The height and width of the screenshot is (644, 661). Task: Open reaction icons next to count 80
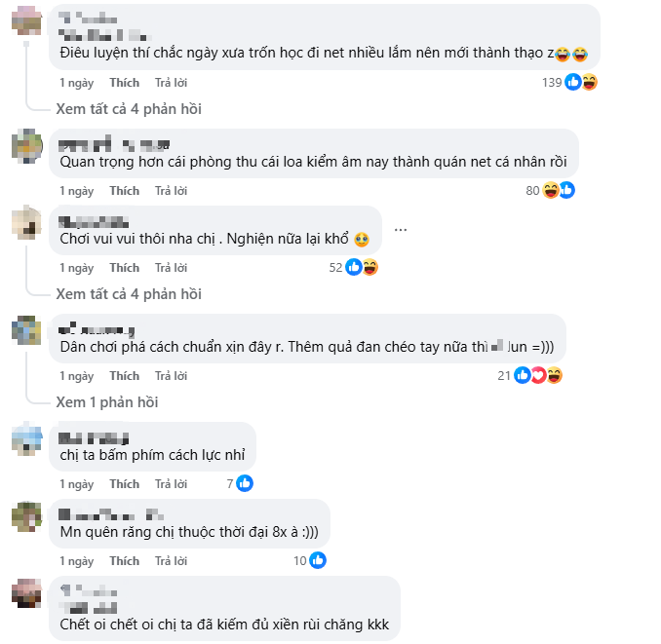coord(559,190)
